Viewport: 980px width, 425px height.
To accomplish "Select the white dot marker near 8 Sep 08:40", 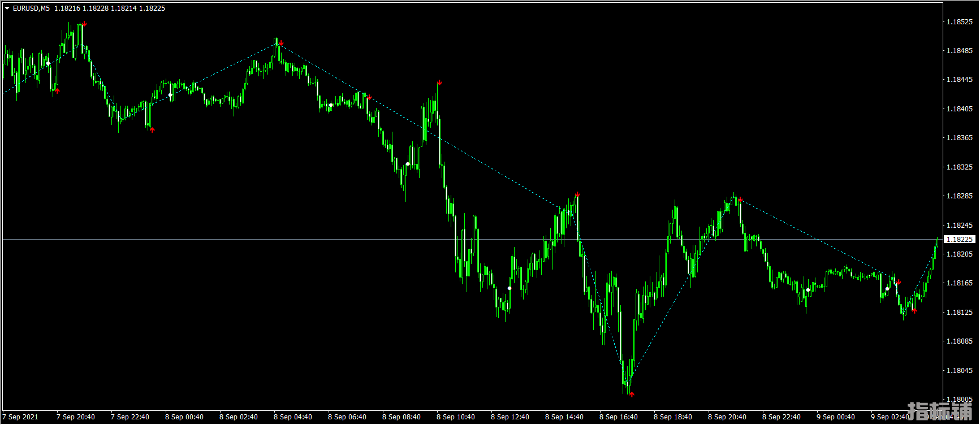I will 408,164.
